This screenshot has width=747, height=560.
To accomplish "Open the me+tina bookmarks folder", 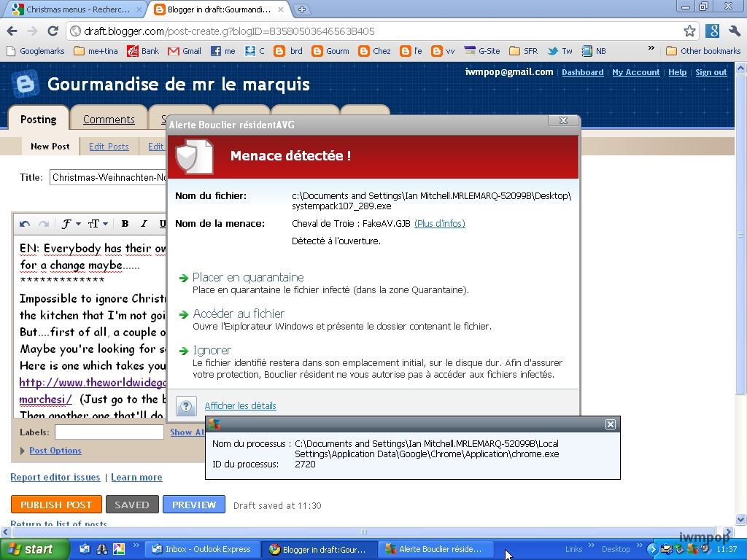I will 96,51.
